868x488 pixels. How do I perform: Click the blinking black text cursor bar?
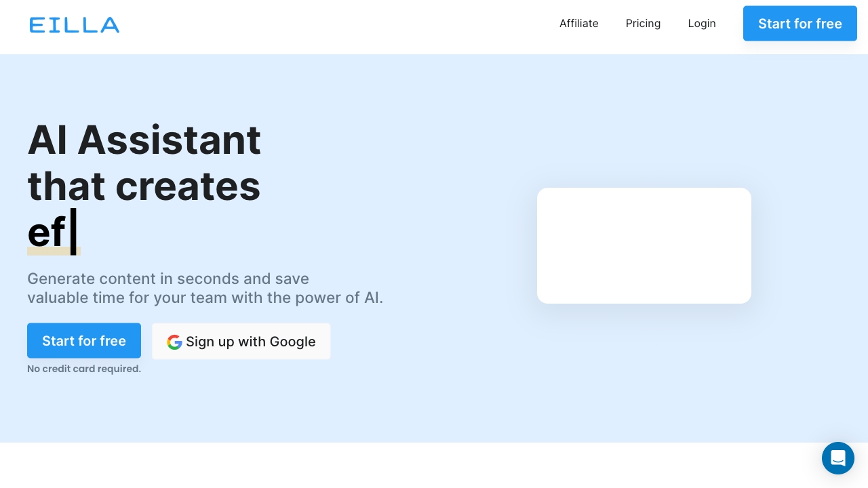(x=73, y=231)
